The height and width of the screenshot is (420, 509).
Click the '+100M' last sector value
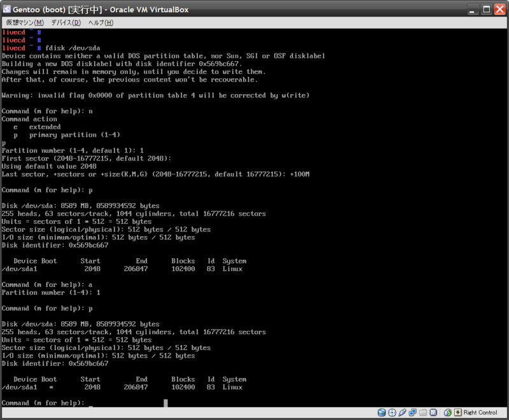[300, 174]
